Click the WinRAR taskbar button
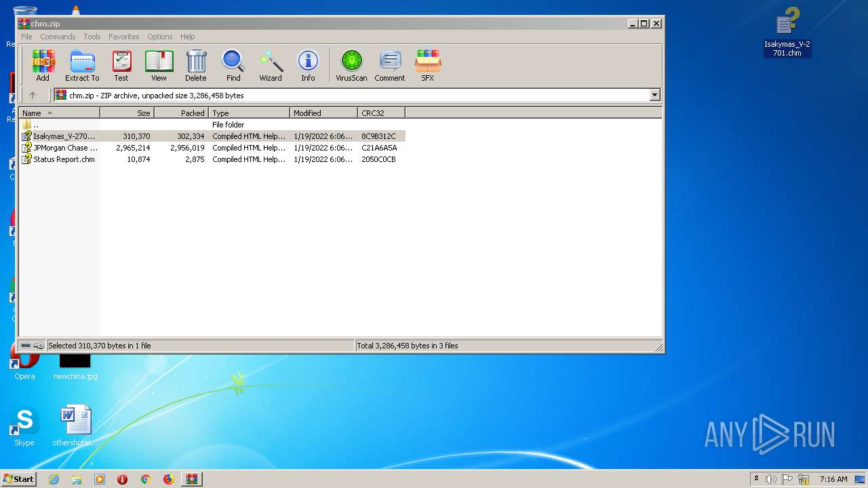This screenshot has width=868, height=488. (x=192, y=479)
